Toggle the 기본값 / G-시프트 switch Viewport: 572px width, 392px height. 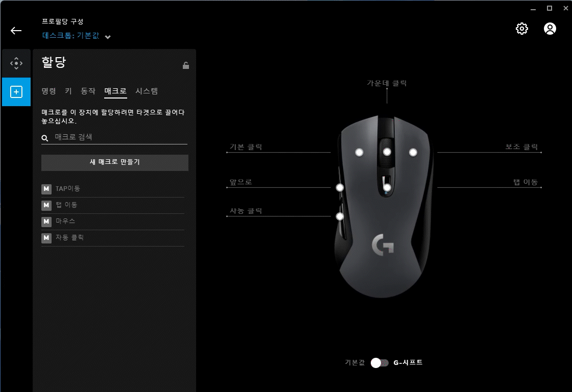(x=379, y=363)
